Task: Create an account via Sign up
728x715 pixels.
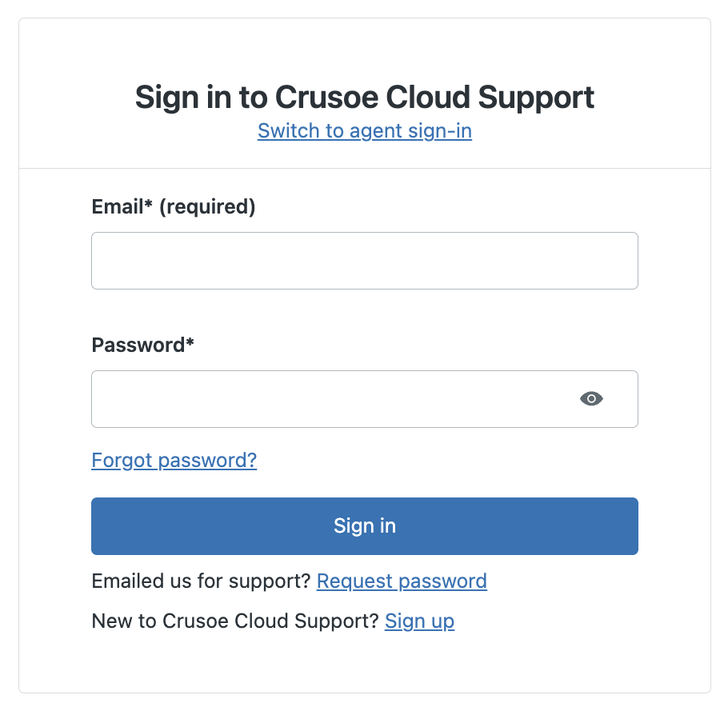Action: click(x=419, y=621)
